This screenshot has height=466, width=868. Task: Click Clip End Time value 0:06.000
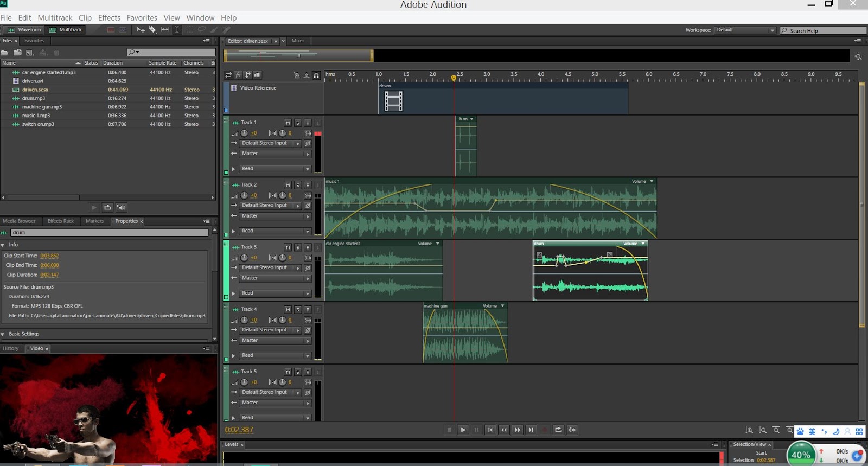coord(49,265)
